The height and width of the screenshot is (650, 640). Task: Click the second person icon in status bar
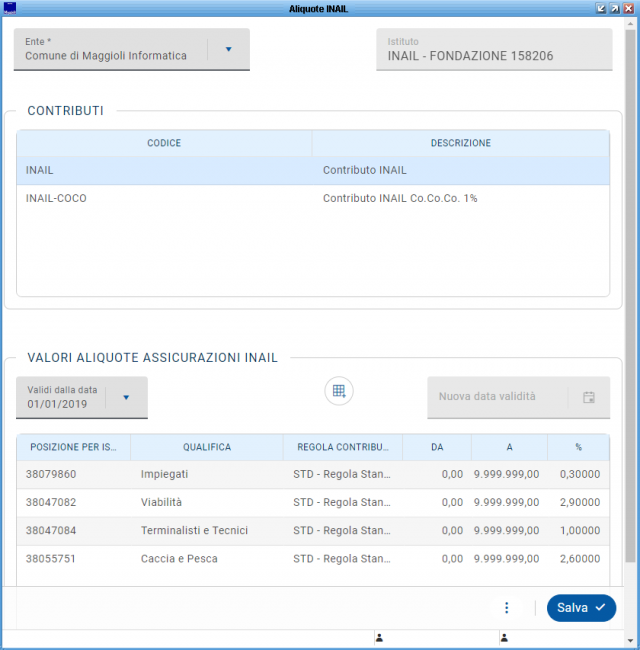point(504,637)
